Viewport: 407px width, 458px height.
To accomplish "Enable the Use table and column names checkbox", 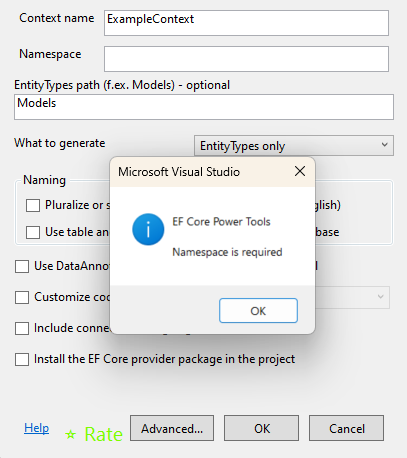I will [x=33, y=232].
